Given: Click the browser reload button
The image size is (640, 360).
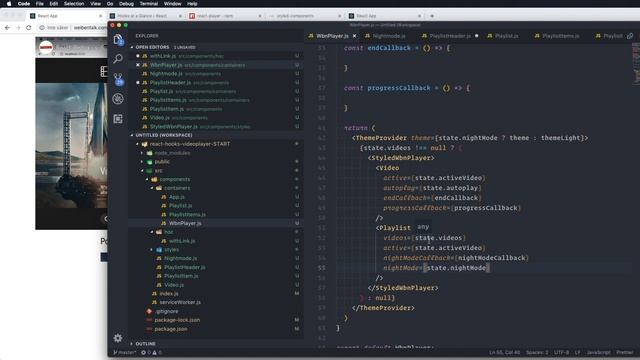Looking at the screenshot, I should click(x=29, y=28).
